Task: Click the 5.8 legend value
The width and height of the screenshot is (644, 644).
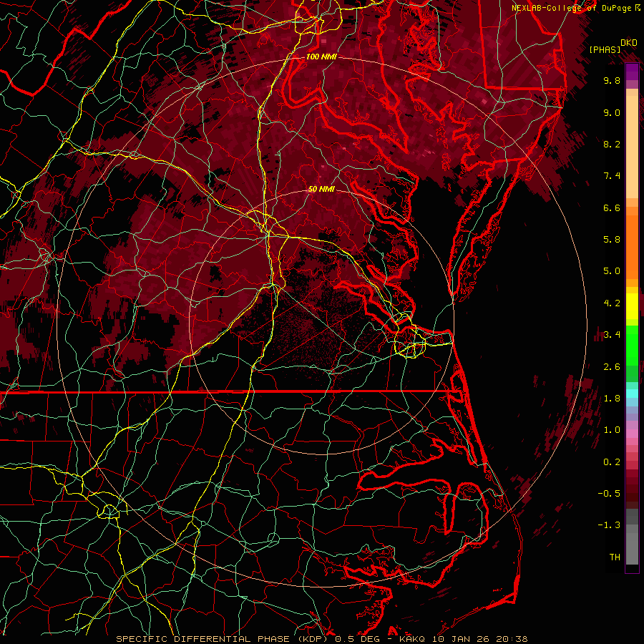Action: pos(612,240)
